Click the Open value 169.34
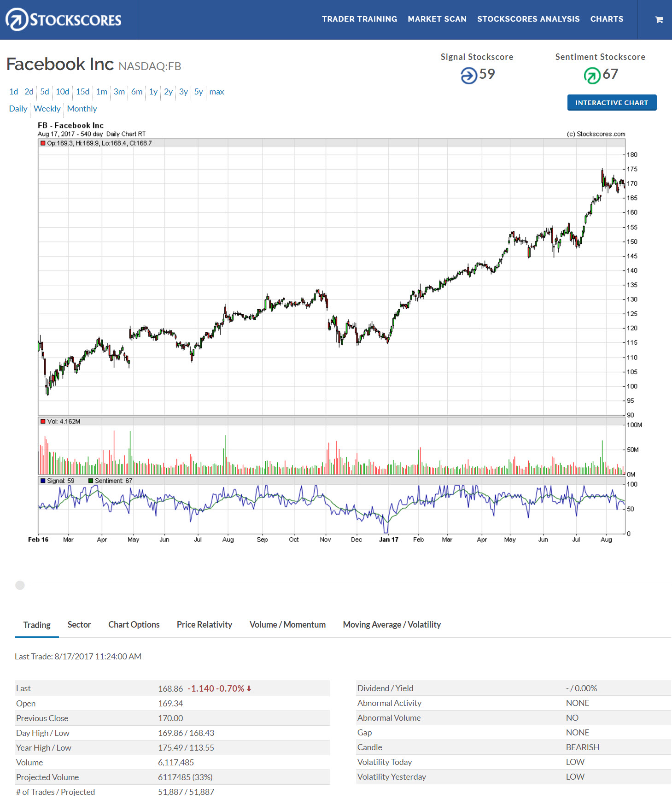672x799 pixels. pyautogui.click(x=170, y=704)
